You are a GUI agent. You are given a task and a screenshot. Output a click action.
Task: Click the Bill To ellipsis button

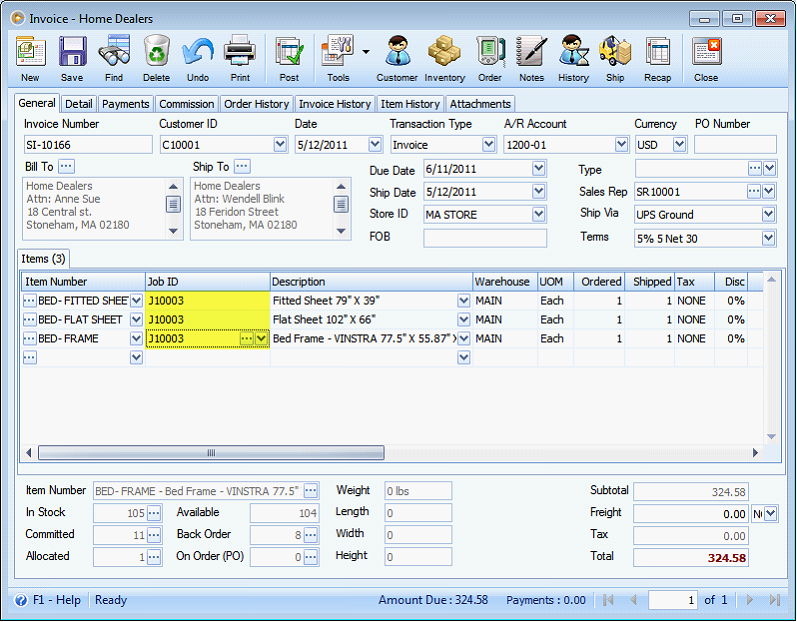click(x=66, y=166)
